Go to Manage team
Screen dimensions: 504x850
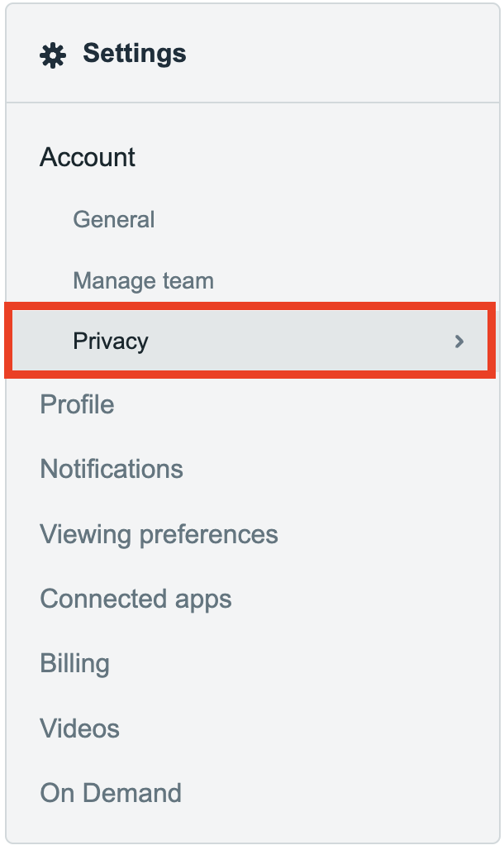tap(143, 281)
